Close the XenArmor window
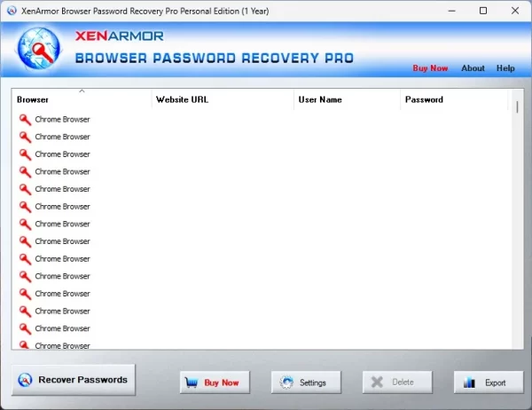 click(x=515, y=11)
